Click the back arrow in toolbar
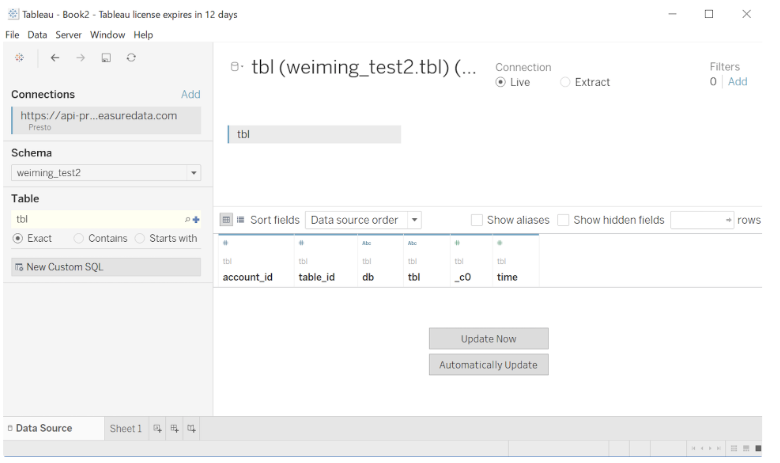The image size is (780, 463). click(55, 58)
